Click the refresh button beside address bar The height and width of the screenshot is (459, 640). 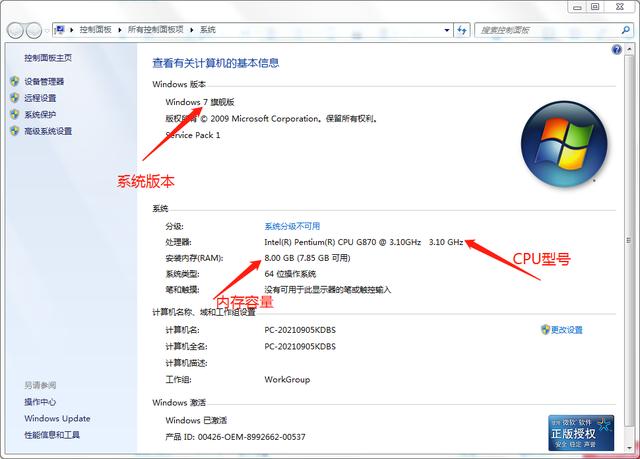pyautogui.click(x=462, y=30)
